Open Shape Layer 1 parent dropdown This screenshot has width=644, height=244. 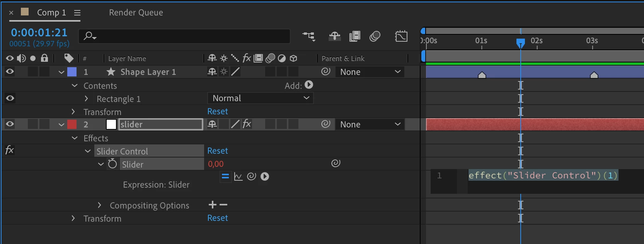click(x=370, y=72)
